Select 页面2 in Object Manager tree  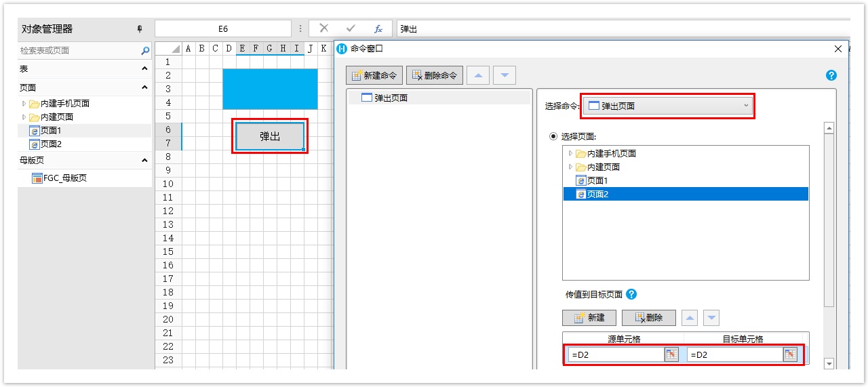click(51, 144)
